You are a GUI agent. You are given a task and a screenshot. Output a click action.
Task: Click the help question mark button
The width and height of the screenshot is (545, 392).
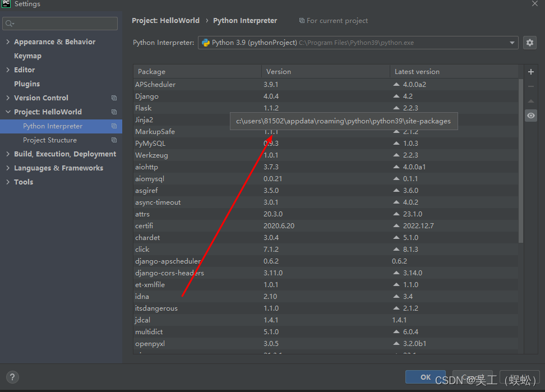(x=12, y=377)
